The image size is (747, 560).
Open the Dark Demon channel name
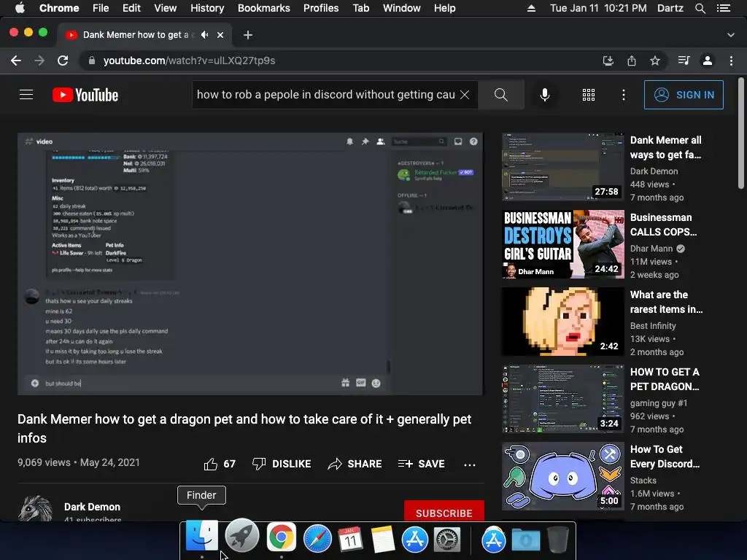[93, 507]
